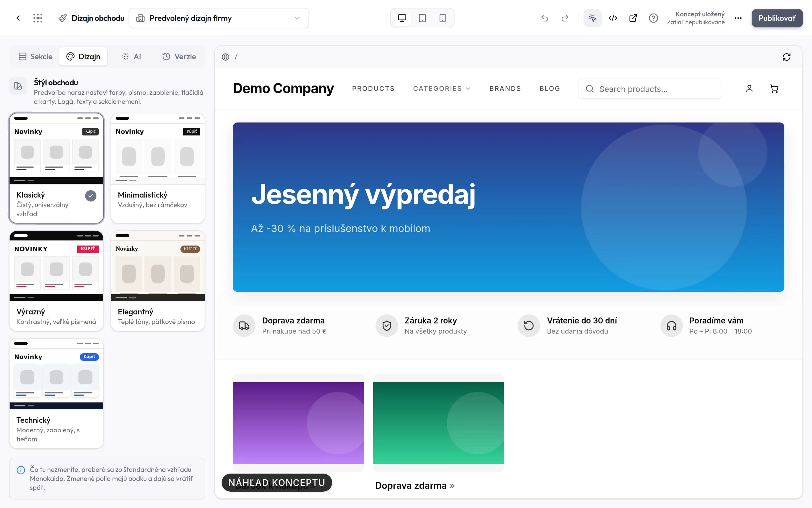812x508 pixels.
Task: Go back using the left chevron icon
Action: [x=18, y=18]
